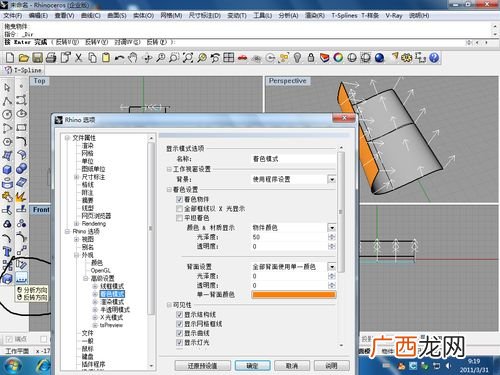The height and width of the screenshot is (375, 500).
Task: Click the 反转U(U) command option
Action: pos(67,42)
